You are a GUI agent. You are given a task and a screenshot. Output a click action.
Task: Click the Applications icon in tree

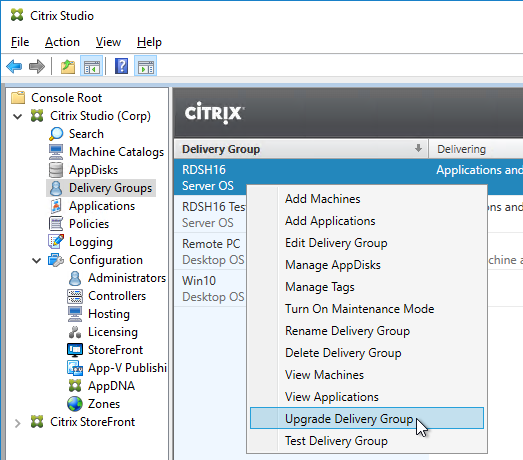56,206
